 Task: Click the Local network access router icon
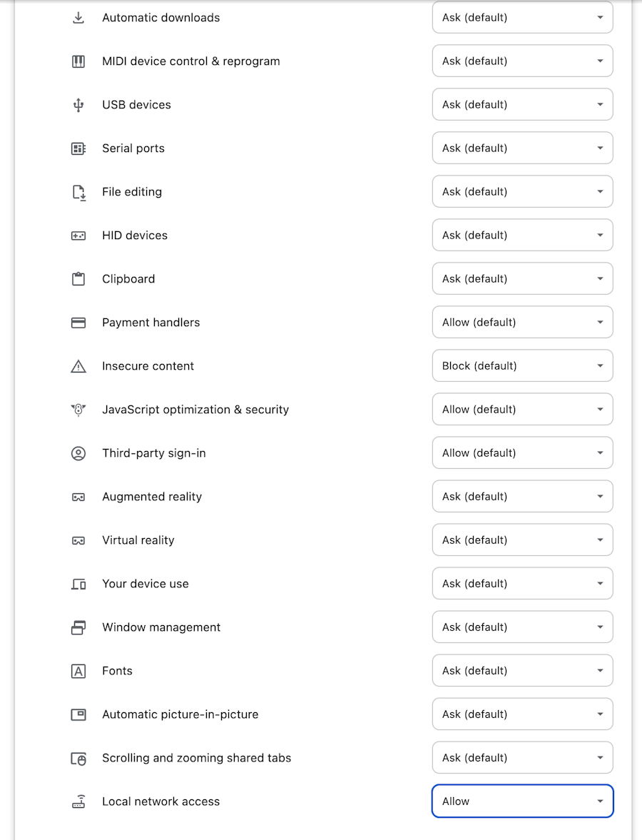(78, 801)
